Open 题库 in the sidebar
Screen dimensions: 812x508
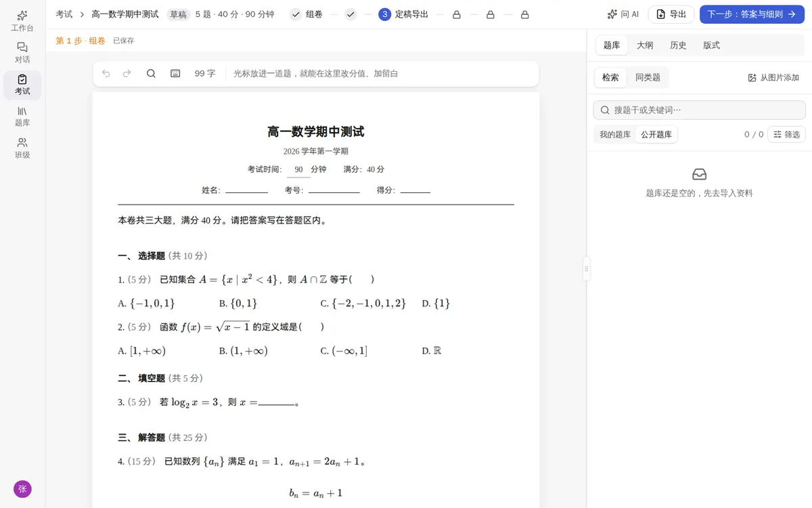point(22,117)
